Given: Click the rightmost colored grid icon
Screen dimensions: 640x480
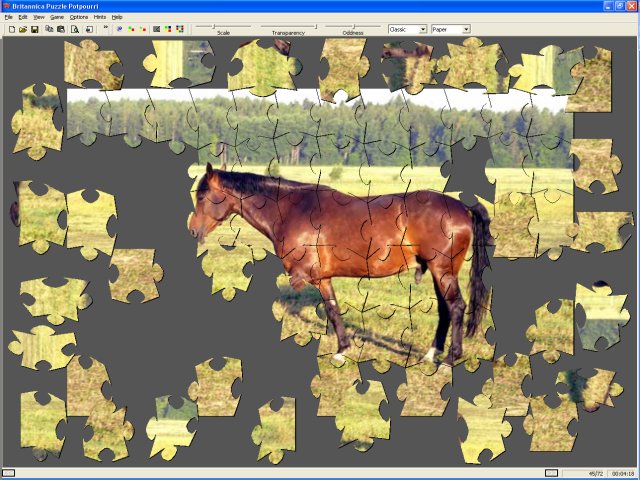Looking at the screenshot, I should point(179,29).
